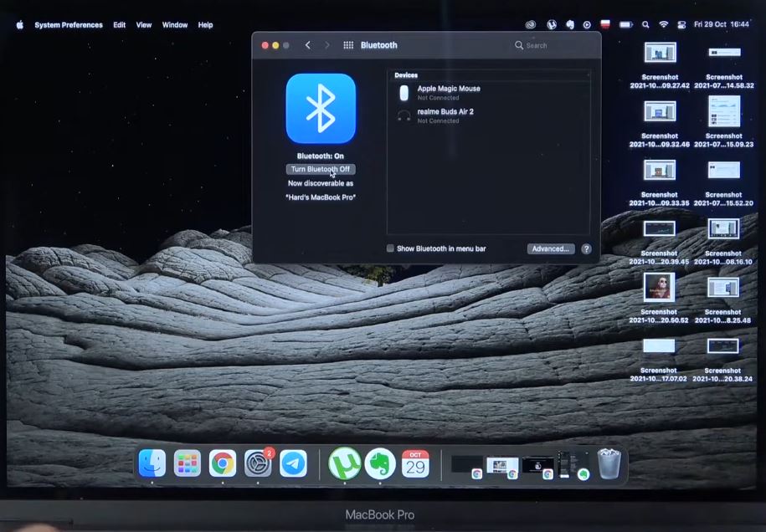This screenshot has height=532, width=766.
Task: Select desktop Screenshot 2021-10...8.25.48
Action: coord(723,299)
